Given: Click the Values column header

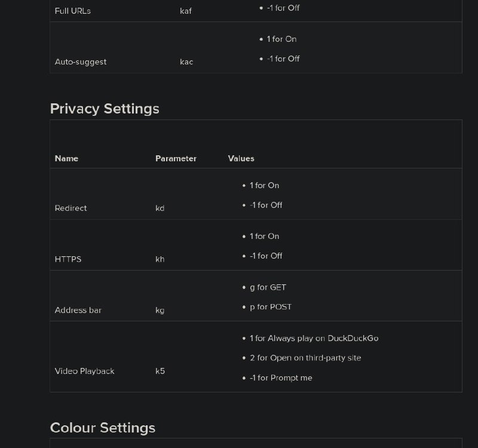Looking at the screenshot, I should pos(241,159).
